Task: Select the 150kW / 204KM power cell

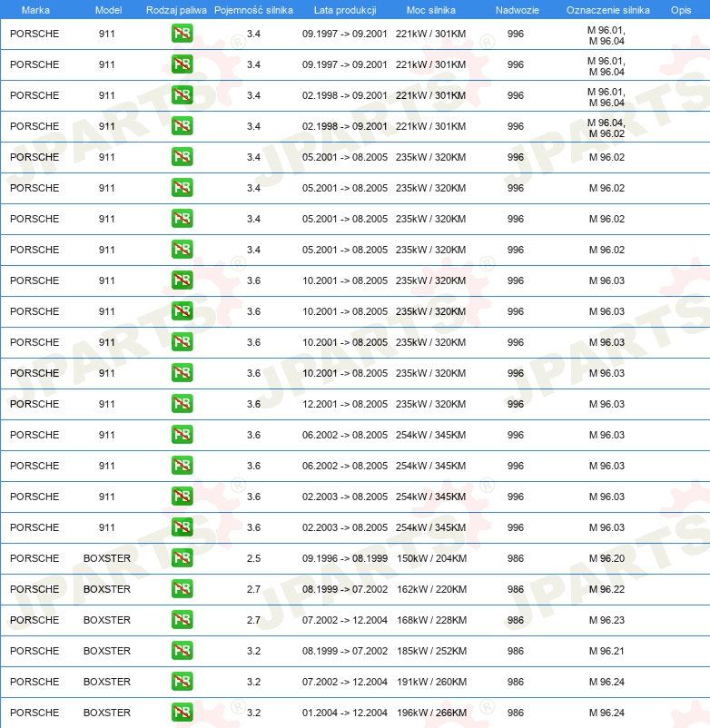Action: pos(431,558)
